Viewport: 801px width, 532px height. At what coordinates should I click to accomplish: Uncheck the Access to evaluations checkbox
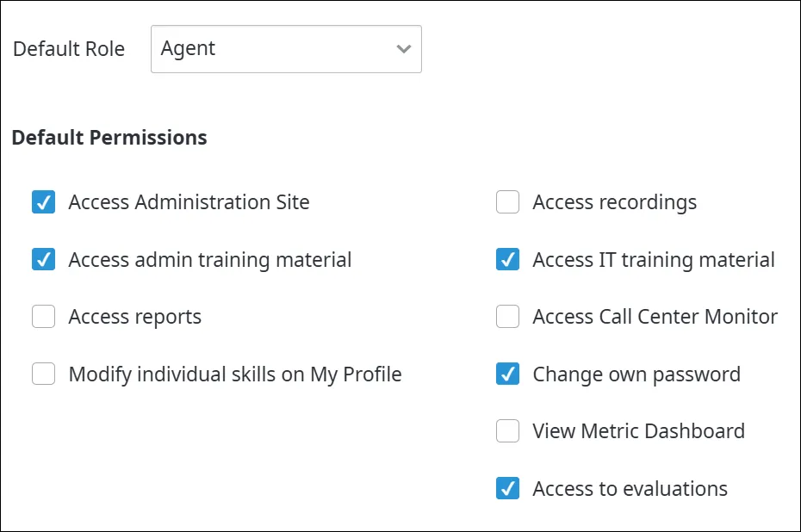pos(508,488)
